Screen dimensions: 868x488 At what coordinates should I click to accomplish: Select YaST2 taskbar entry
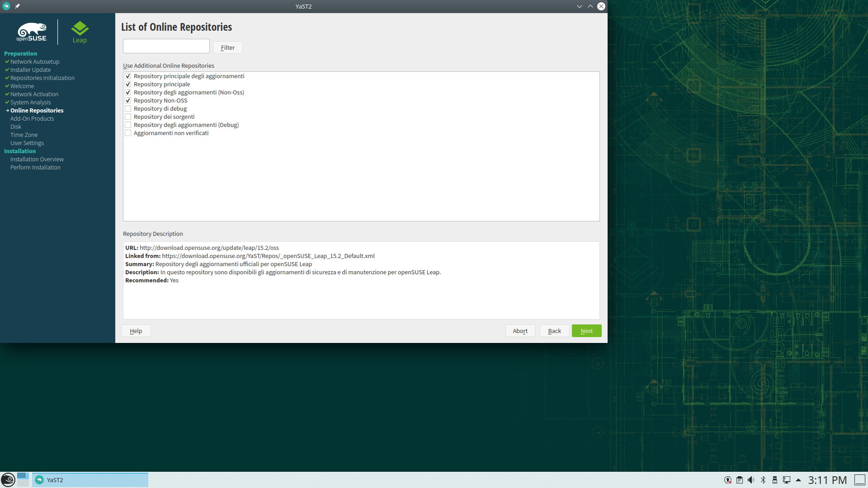(x=90, y=480)
